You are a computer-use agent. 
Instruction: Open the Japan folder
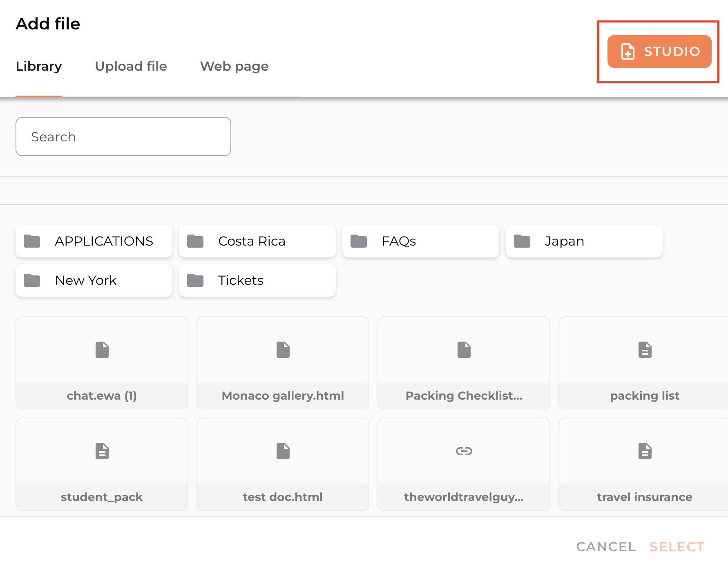tap(584, 241)
